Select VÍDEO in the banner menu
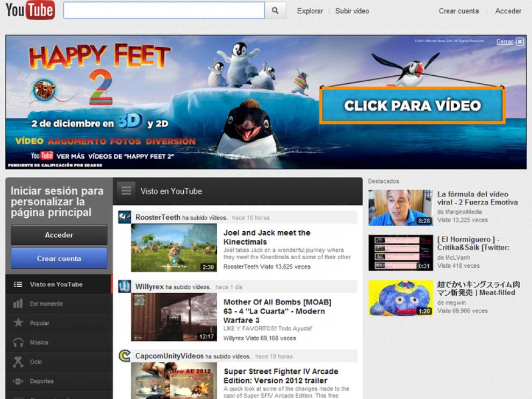This screenshot has width=532, height=399. point(29,141)
